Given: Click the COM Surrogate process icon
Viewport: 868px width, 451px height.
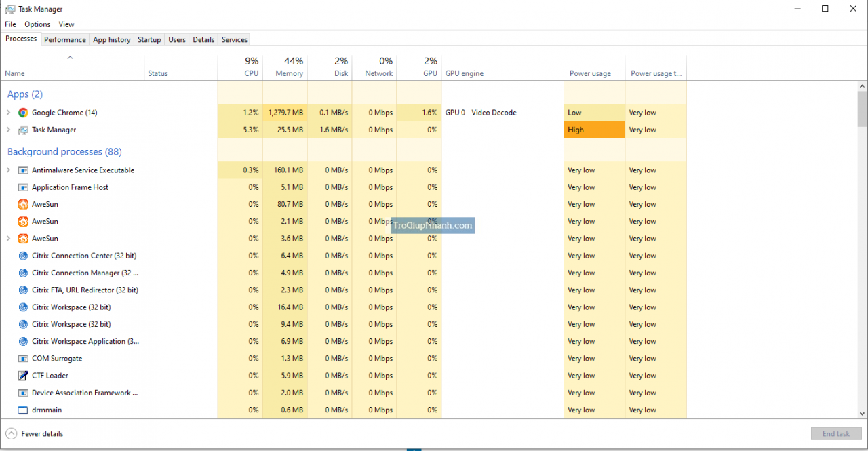Looking at the screenshot, I should 22,358.
